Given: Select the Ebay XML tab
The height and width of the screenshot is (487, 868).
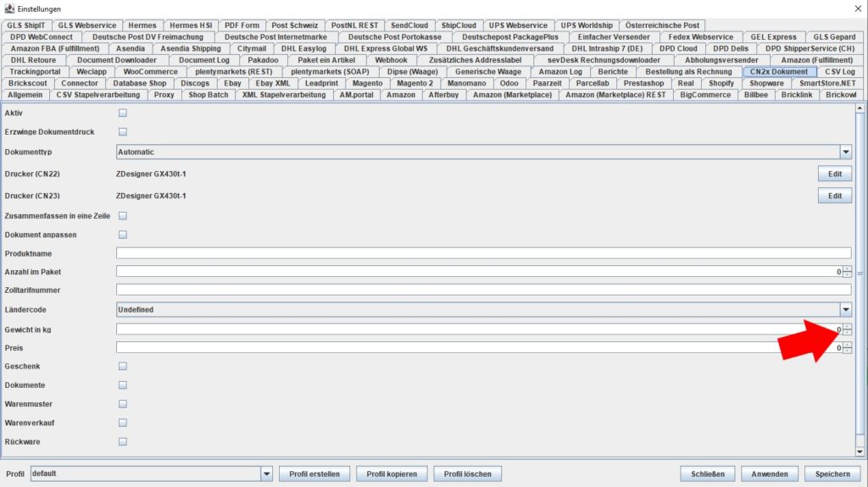Looking at the screenshot, I should pyautogui.click(x=273, y=83).
